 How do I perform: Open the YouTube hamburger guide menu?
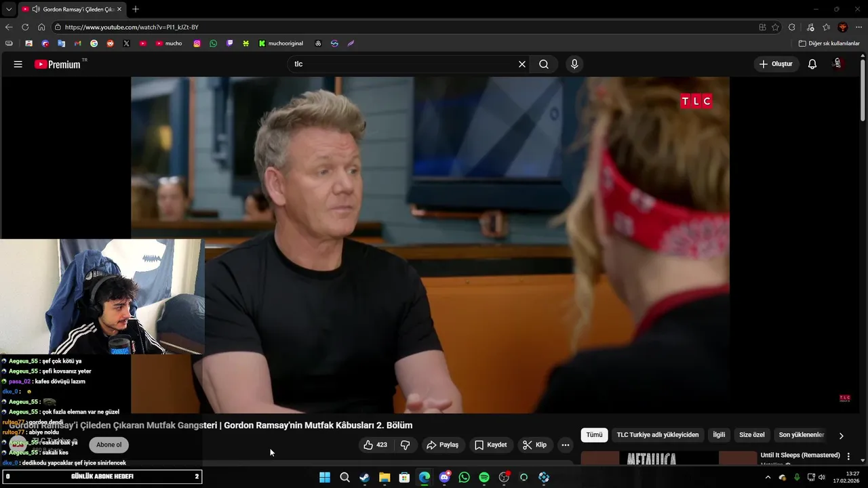(18, 64)
